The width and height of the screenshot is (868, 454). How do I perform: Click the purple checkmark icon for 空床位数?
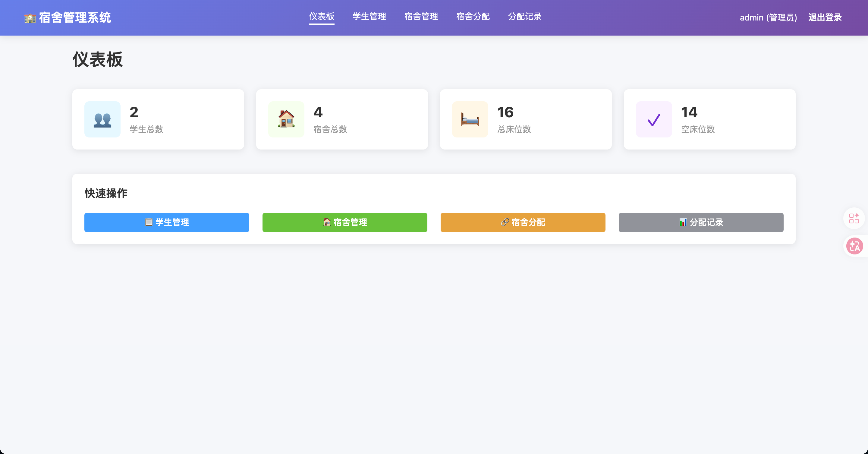(x=654, y=119)
